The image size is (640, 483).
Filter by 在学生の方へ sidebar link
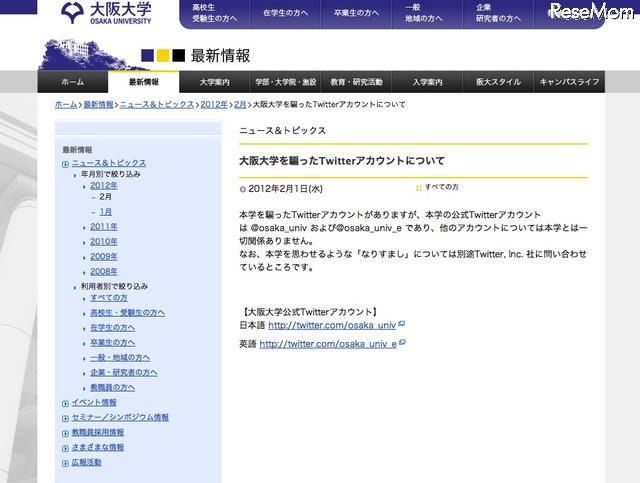point(113,328)
